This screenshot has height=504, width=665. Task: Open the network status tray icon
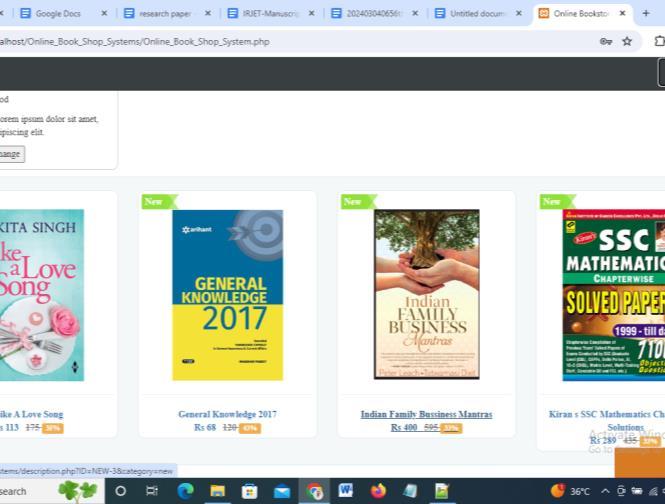[653, 491]
